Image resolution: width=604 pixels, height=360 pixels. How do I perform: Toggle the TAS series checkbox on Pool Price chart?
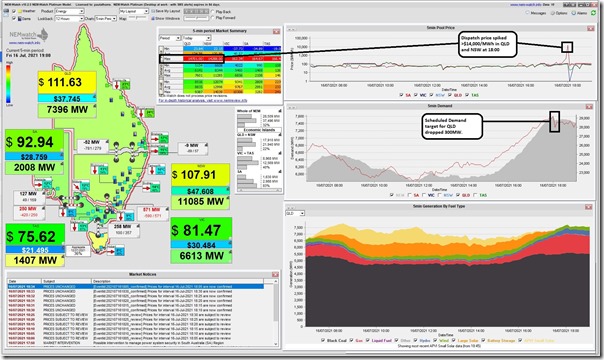[467, 95]
